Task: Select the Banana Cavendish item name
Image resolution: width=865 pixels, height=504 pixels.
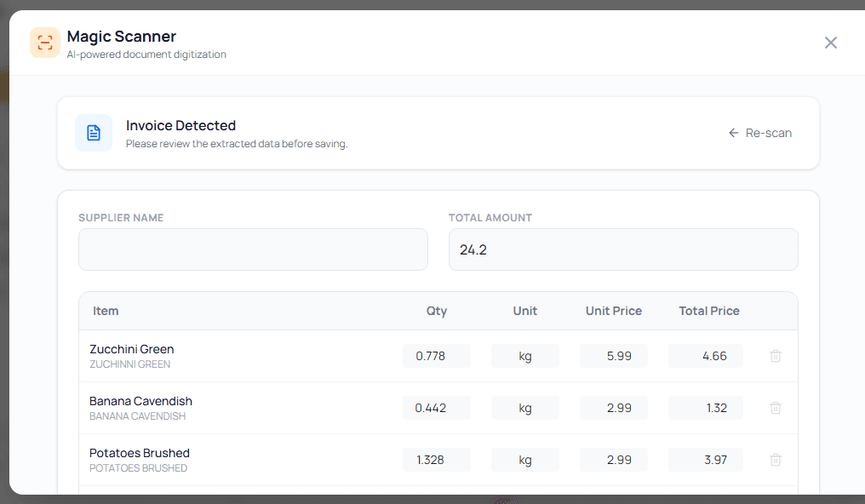Action: point(140,401)
